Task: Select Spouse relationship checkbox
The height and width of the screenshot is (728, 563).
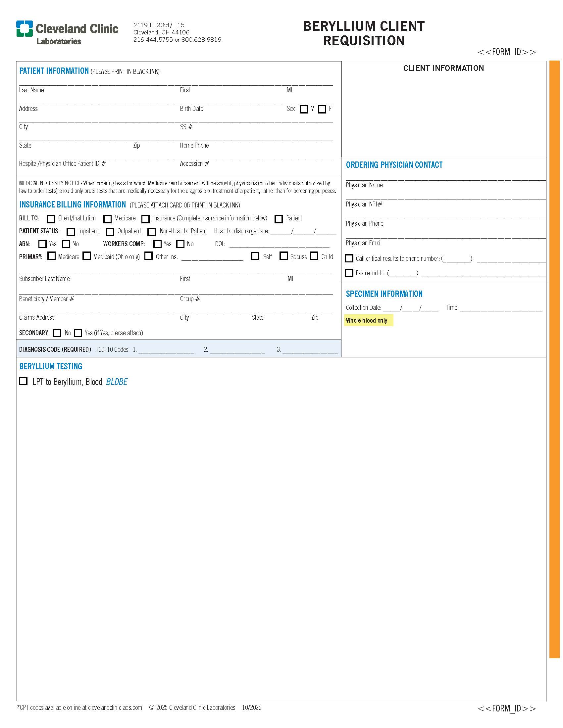Action: click(283, 256)
